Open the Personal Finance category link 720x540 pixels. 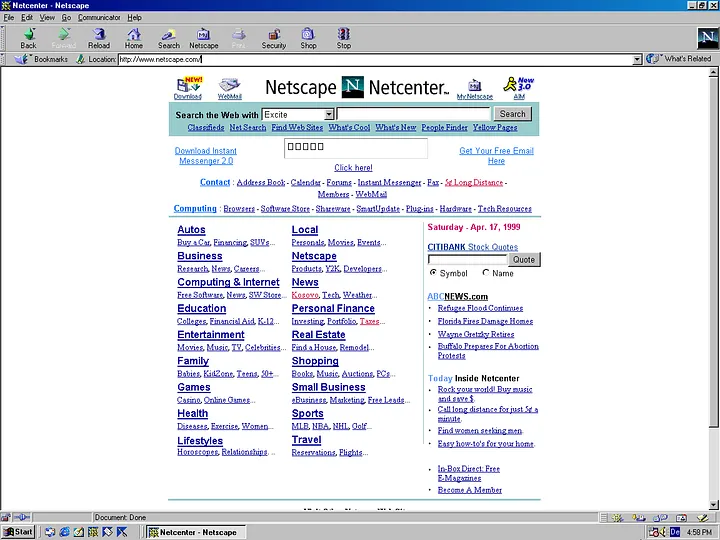point(333,309)
